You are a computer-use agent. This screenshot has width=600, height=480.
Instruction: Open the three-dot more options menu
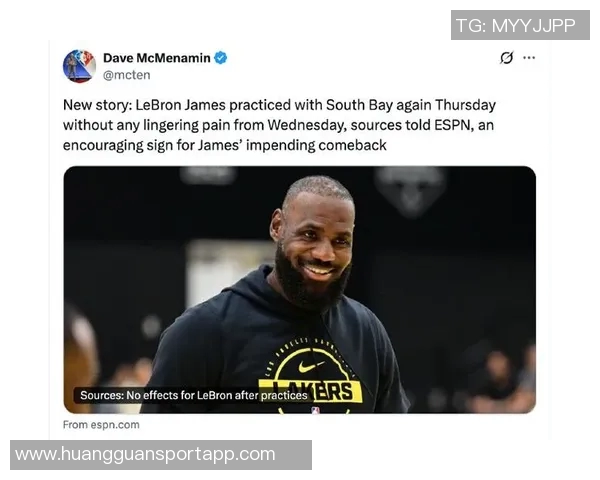(529, 58)
